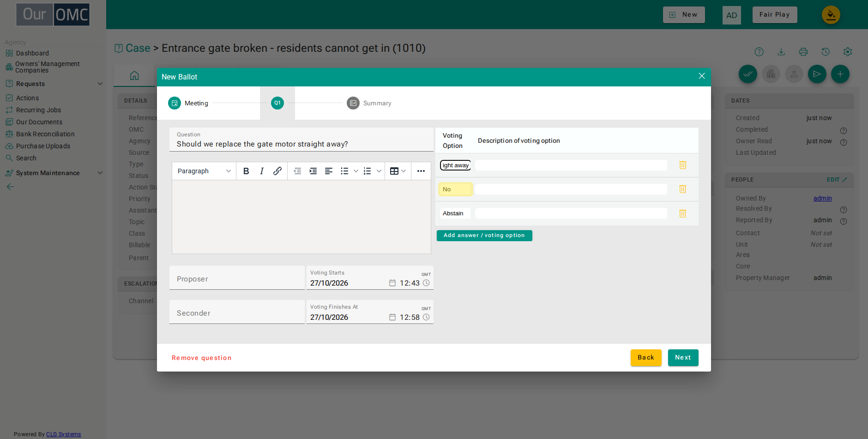Image resolution: width=868 pixels, height=439 pixels.
Task: Click the Next button
Action: click(683, 358)
